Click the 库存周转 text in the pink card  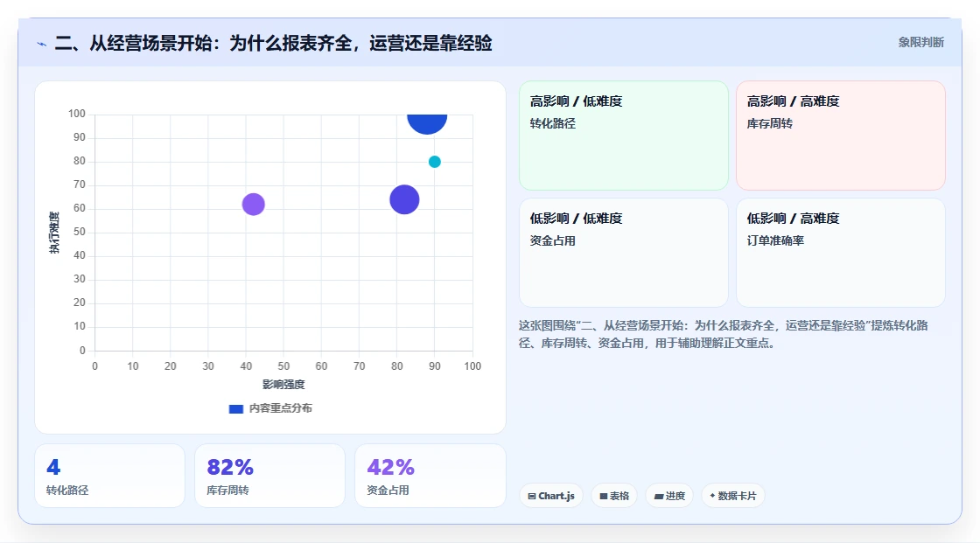tap(769, 123)
